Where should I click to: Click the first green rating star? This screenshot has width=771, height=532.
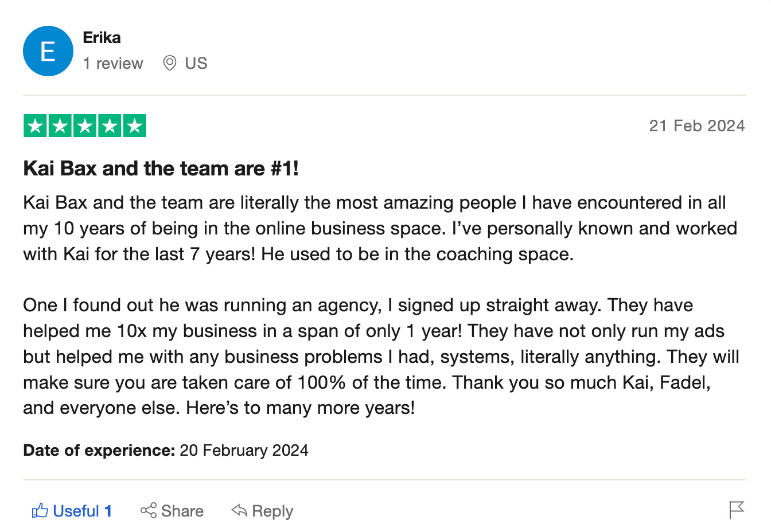tap(35, 126)
